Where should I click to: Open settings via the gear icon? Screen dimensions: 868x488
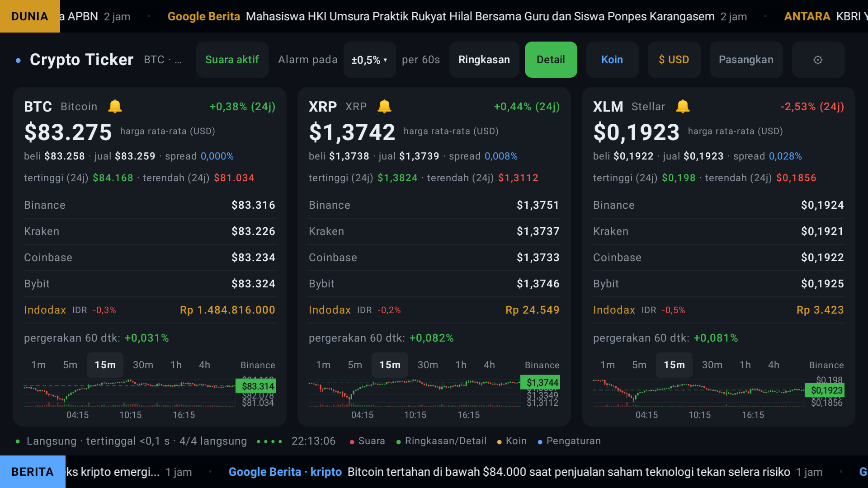point(818,60)
